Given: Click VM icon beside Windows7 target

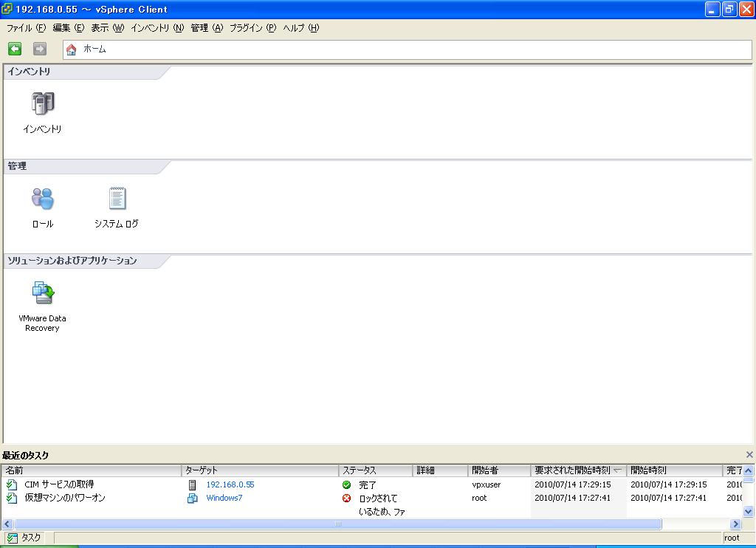Looking at the screenshot, I should (x=193, y=499).
